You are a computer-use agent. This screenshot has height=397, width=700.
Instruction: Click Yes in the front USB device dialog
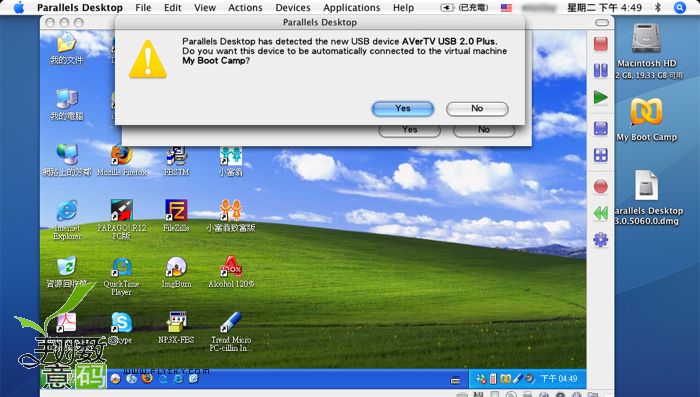[403, 109]
